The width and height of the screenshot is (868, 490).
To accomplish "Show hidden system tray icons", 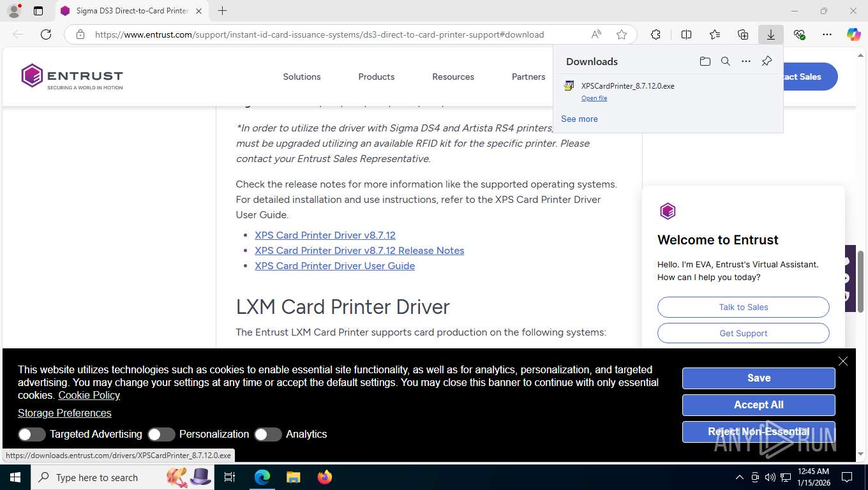I will (740, 477).
